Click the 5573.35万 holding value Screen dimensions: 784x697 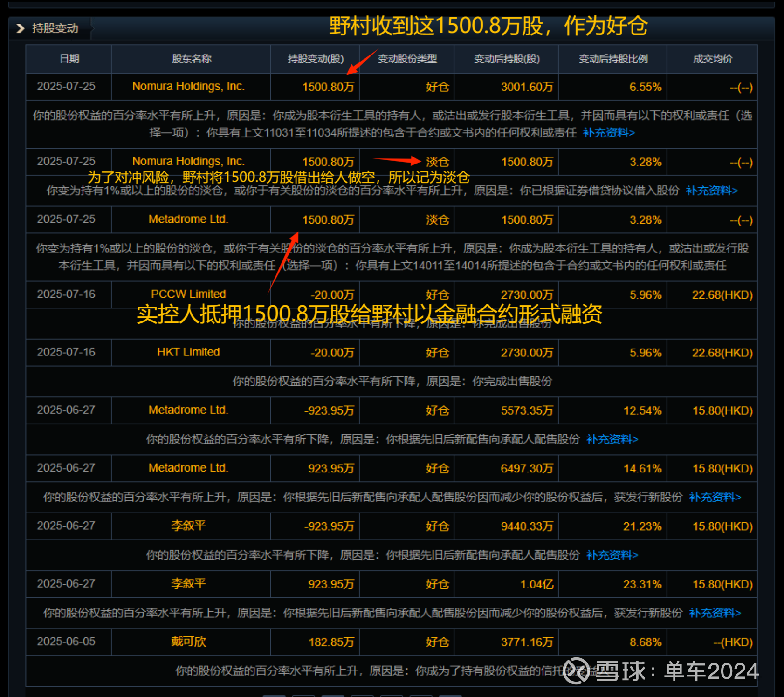(527, 410)
